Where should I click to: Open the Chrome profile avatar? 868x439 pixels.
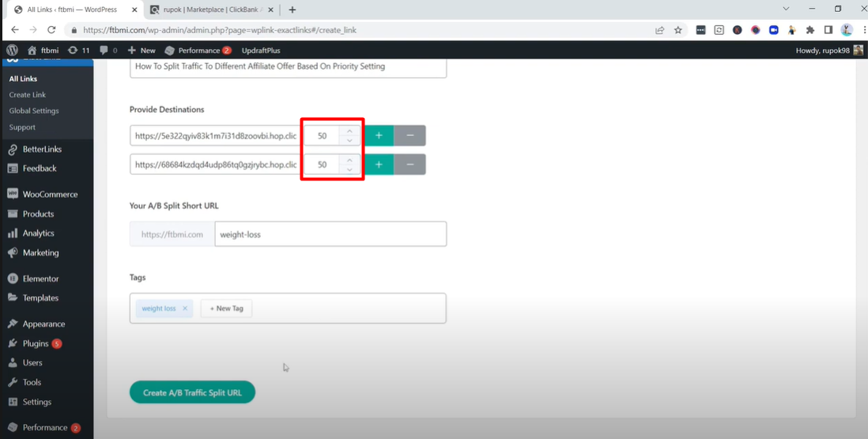(847, 30)
